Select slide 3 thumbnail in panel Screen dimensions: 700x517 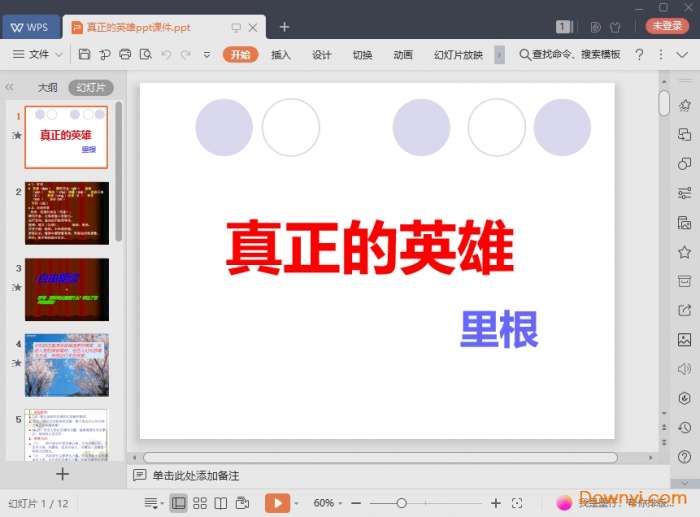click(67, 289)
